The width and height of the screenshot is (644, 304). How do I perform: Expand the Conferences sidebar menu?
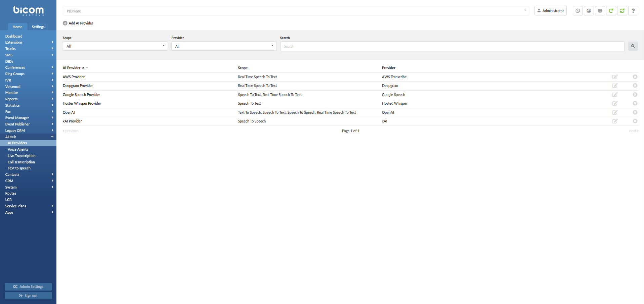[x=28, y=67]
